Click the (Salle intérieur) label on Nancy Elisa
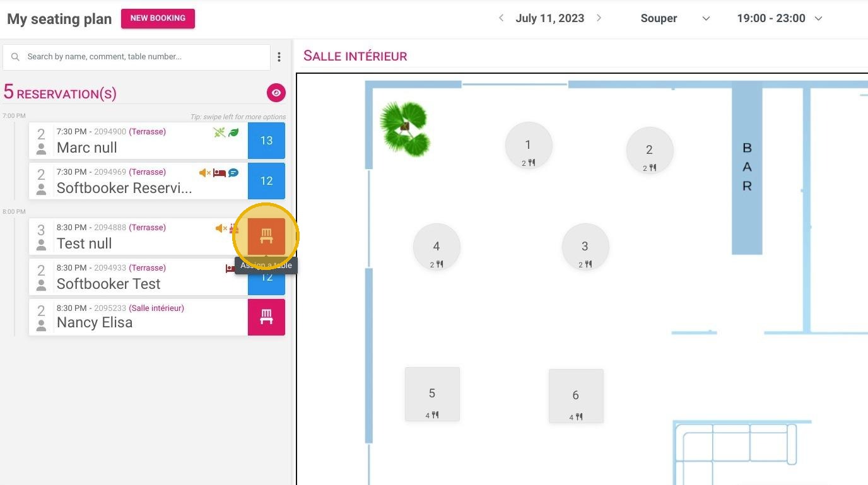The height and width of the screenshot is (485, 868). (x=156, y=308)
